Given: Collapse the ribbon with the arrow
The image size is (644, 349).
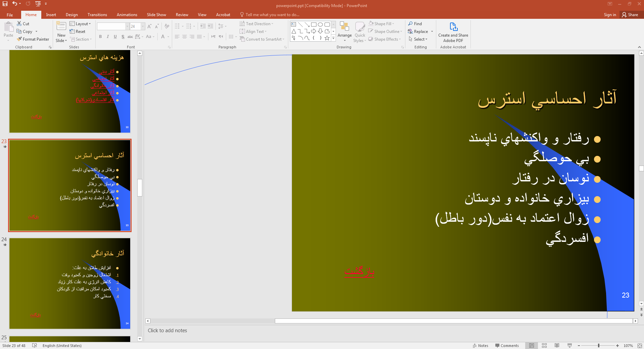Looking at the screenshot, I should coord(639,47).
